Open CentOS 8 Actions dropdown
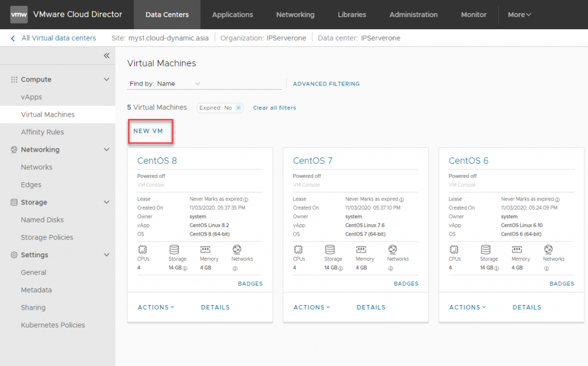The image size is (588, 366). tap(156, 307)
